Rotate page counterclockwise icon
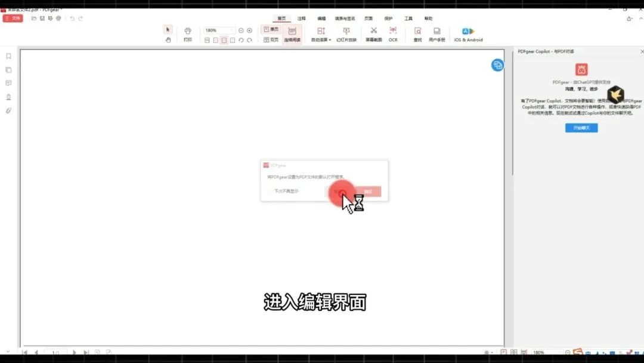The height and width of the screenshot is (363, 644). coord(241,40)
